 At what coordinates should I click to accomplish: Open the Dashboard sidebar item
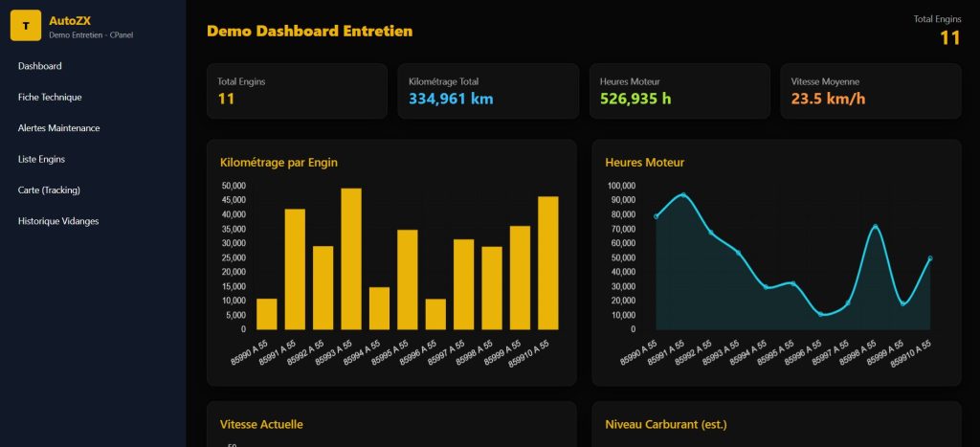point(40,66)
